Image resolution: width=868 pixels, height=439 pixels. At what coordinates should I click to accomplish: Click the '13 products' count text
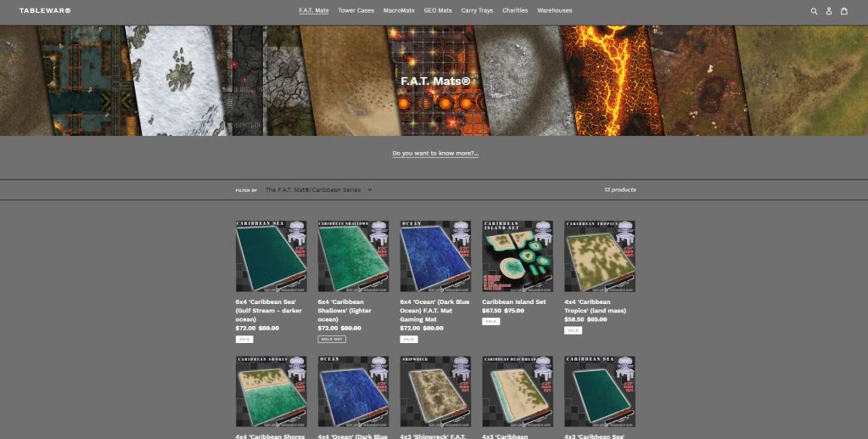pyautogui.click(x=620, y=189)
